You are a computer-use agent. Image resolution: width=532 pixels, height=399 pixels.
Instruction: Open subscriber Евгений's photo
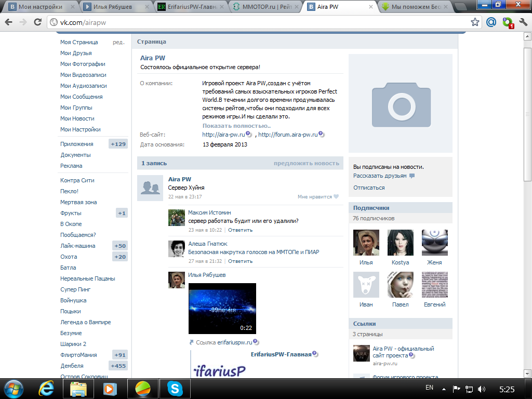pos(435,284)
